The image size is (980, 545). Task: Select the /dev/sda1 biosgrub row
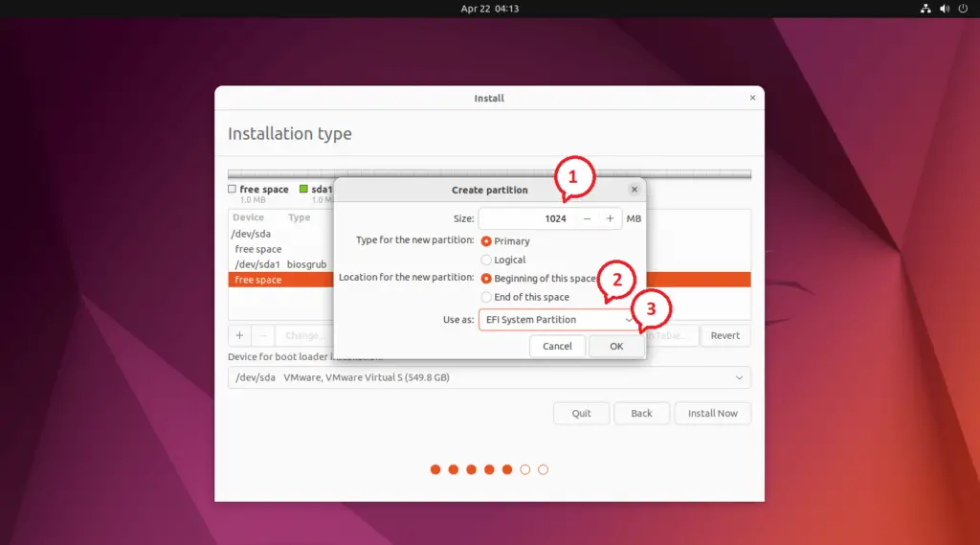(x=281, y=264)
